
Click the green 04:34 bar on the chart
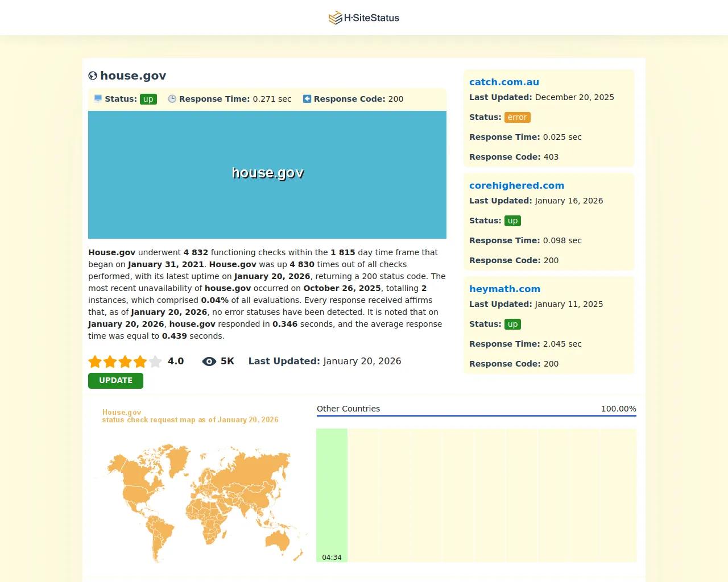click(x=332, y=494)
